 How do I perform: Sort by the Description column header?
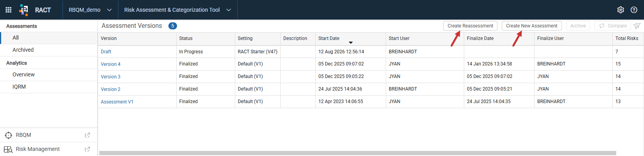pos(298,38)
